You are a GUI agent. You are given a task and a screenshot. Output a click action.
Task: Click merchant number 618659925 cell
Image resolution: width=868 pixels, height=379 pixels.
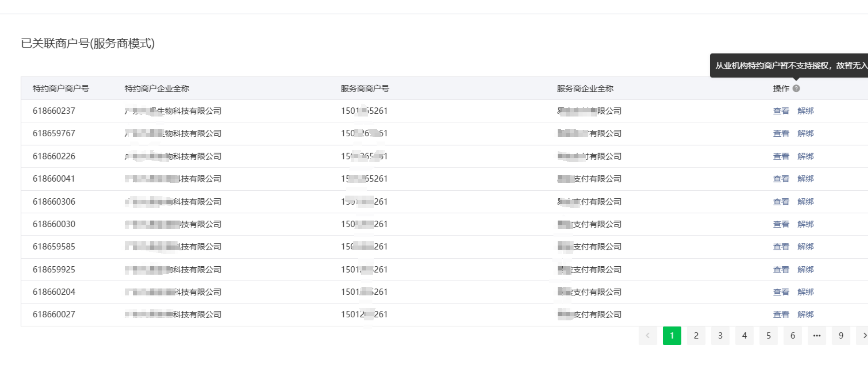click(54, 269)
